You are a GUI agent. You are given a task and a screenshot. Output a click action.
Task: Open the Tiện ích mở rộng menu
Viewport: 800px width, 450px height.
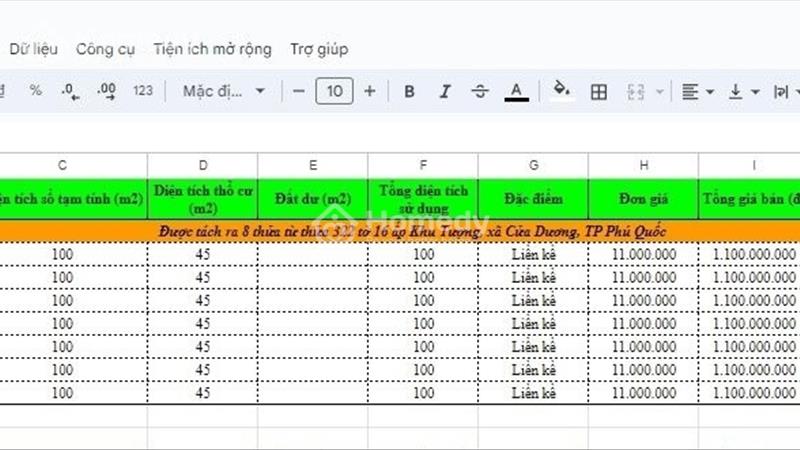pos(212,49)
